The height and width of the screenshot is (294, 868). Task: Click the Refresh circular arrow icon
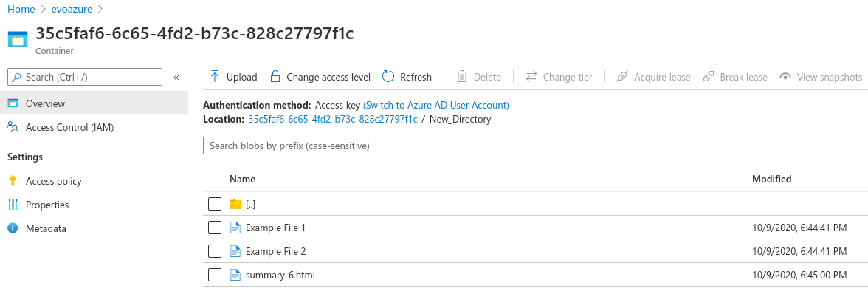[388, 76]
